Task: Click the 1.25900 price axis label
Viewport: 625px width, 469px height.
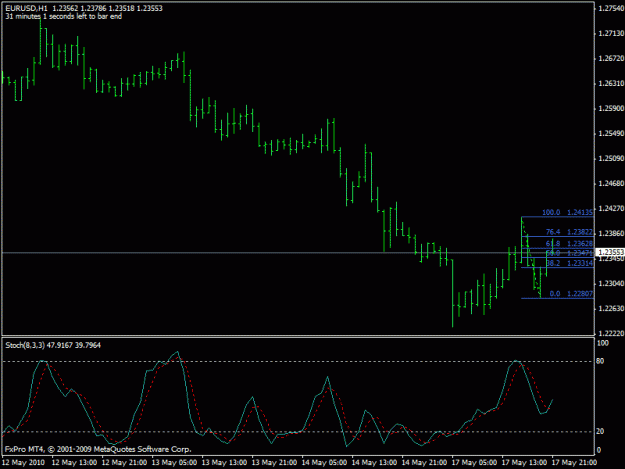Action: 611,108
